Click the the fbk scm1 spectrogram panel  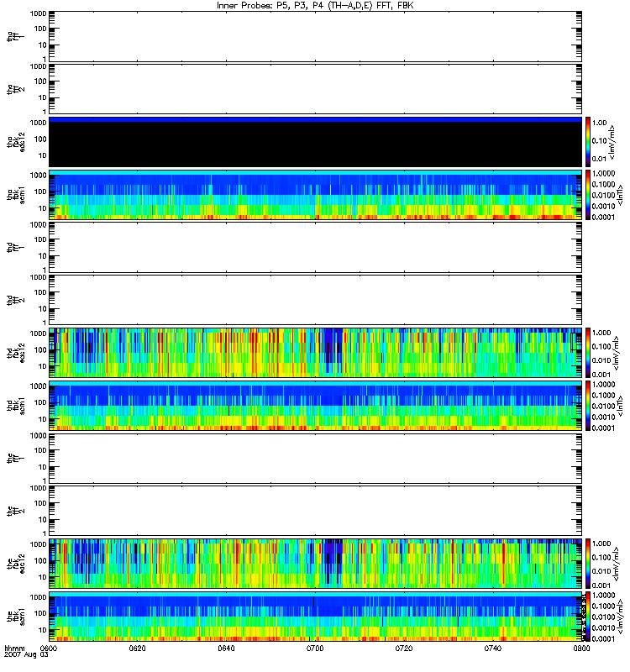315,617
